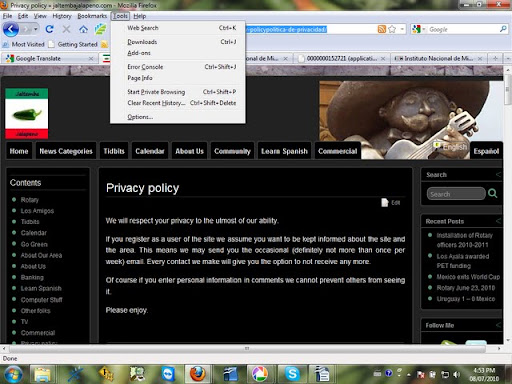Click the search magnifier in Google search box
This screenshot has width=512, height=384.
point(503,29)
